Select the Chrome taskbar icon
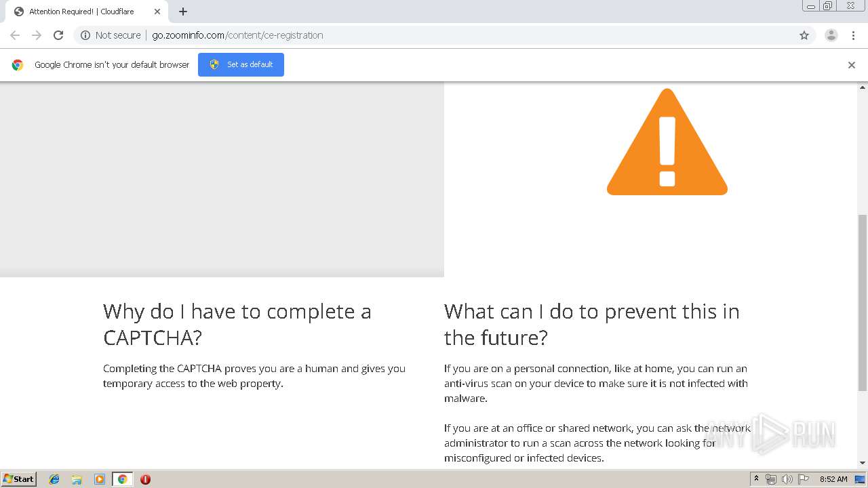868x488 pixels. pyautogui.click(x=122, y=479)
